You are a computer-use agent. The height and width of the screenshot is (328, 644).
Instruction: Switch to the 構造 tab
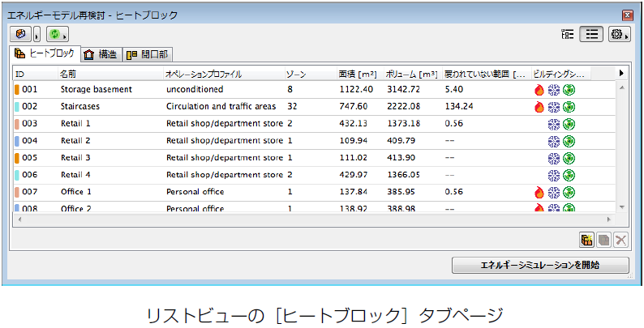(x=101, y=54)
